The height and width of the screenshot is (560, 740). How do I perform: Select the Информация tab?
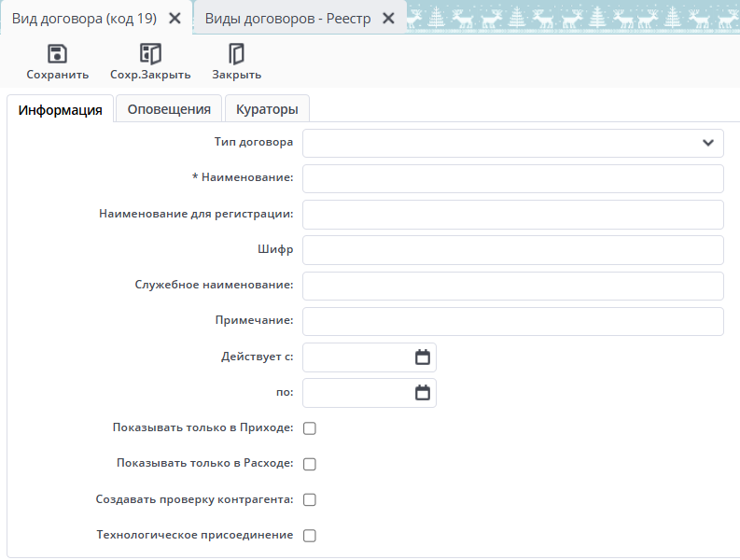pos(61,109)
